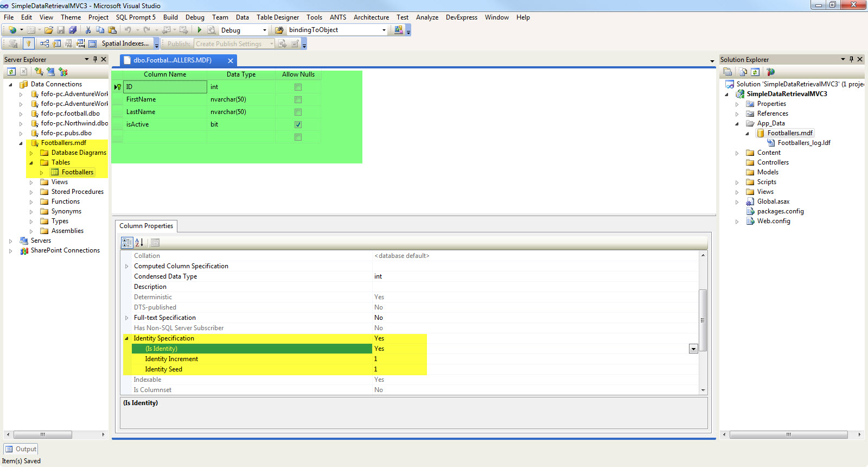Refresh the Server Explorer tree
This screenshot has width=868, height=467.
[11, 72]
